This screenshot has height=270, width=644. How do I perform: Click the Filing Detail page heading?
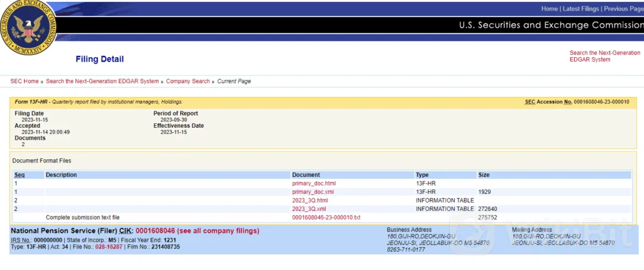(99, 59)
